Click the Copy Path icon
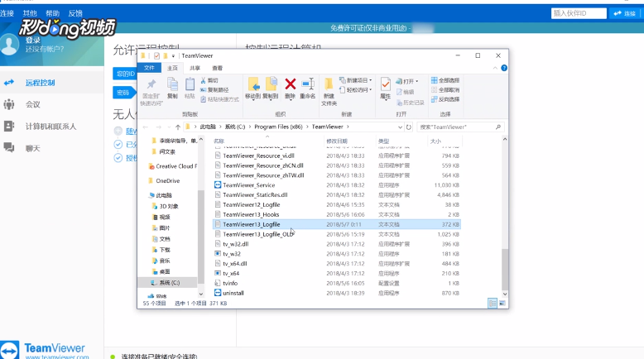This screenshot has width=644, height=359. click(203, 90)
